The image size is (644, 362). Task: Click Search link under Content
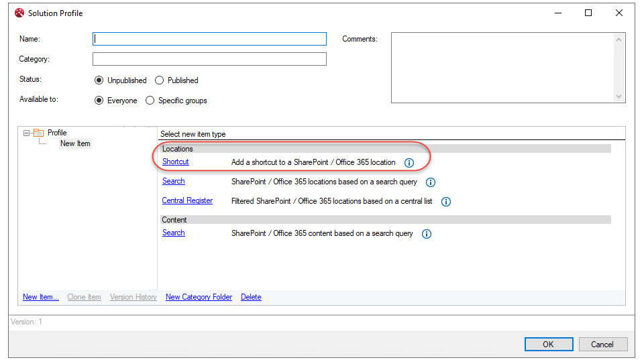click(x=174, y=233)
